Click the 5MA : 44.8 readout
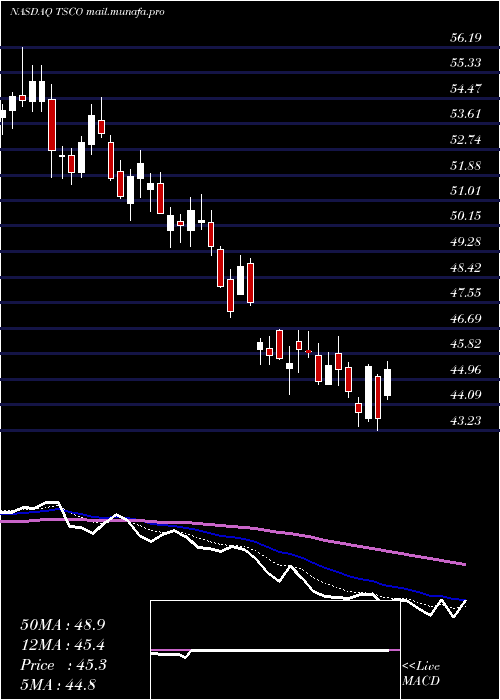 pyautogui.click(x=58, y=685)
